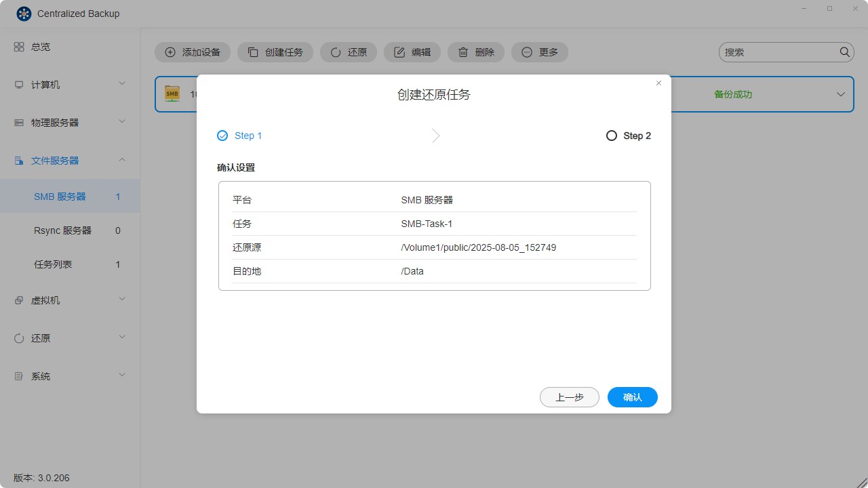Open the 任务列表 task list

(x=53, y=264)
